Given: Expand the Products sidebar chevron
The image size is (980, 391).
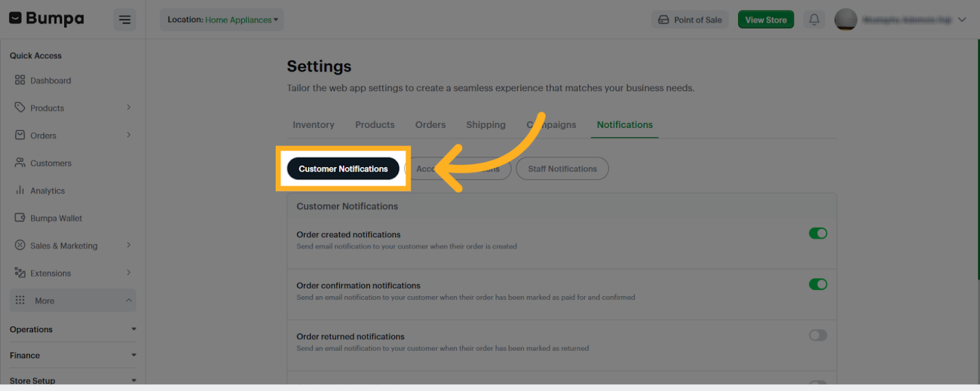Looking at the screenshot, I should (x=129, y=108).
